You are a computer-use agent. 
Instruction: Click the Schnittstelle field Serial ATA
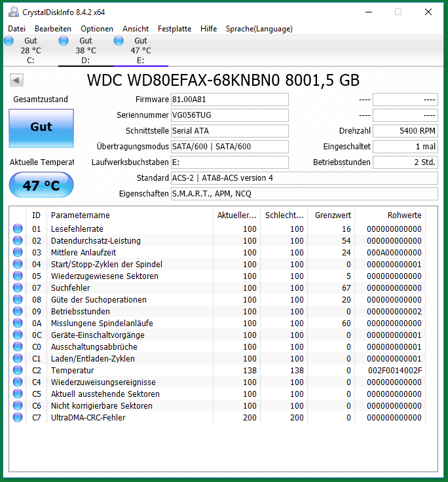click(x=230, y=131)
